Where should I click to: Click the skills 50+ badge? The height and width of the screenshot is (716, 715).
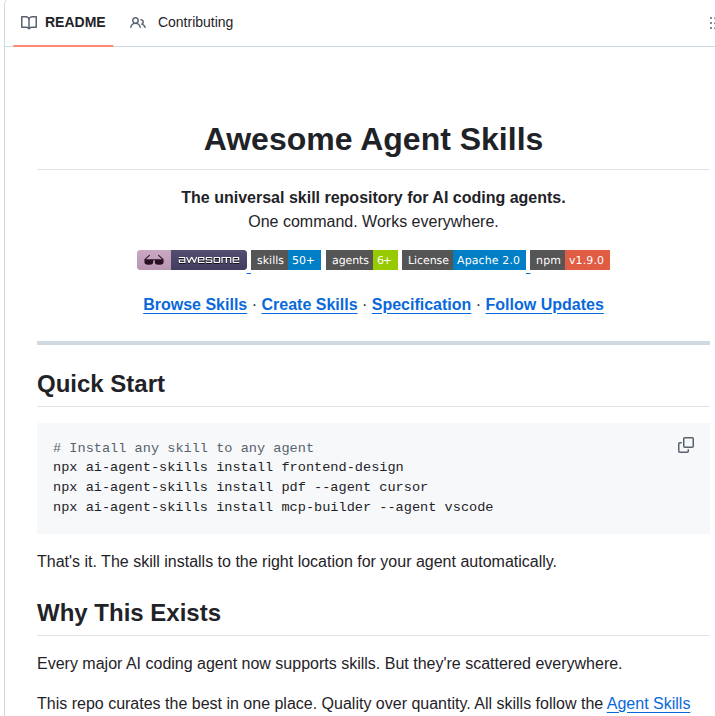(x=286, y=260)
